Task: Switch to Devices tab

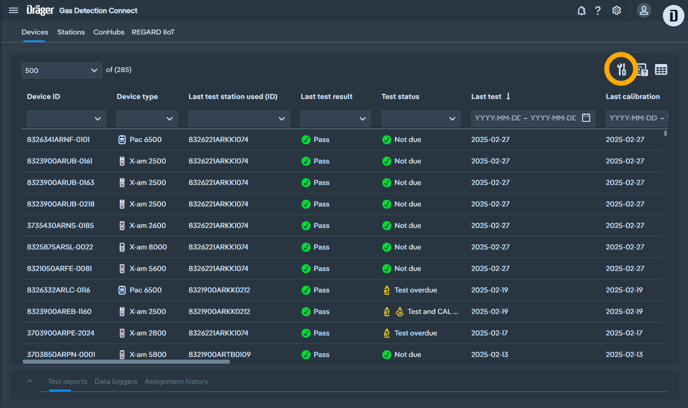Action: [x=35, y=32]
